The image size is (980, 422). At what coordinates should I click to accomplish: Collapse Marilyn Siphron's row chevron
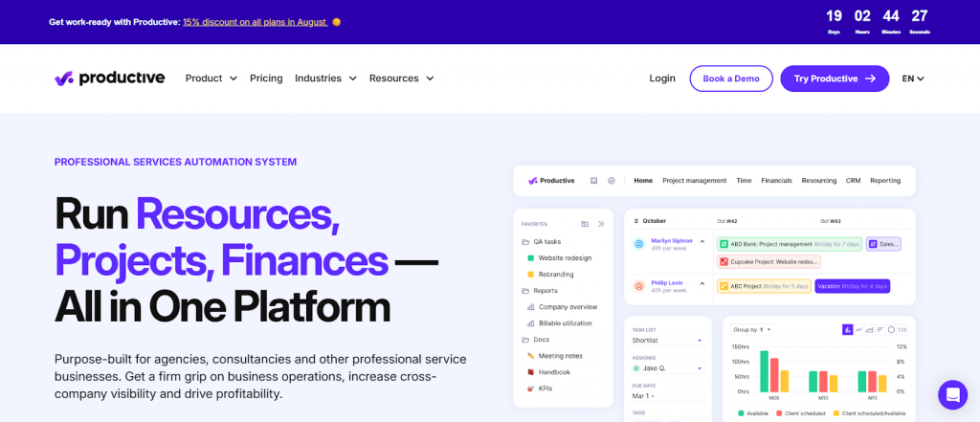pos(702,241)
